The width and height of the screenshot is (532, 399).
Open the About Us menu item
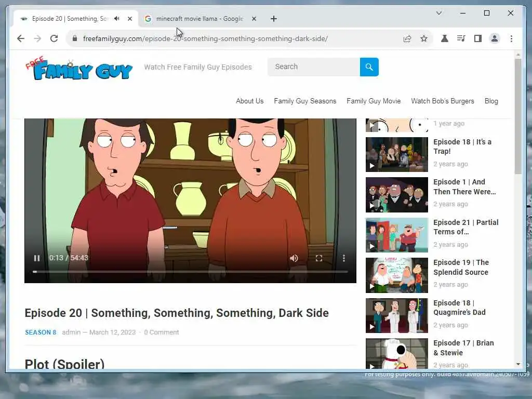pos(250,101)
